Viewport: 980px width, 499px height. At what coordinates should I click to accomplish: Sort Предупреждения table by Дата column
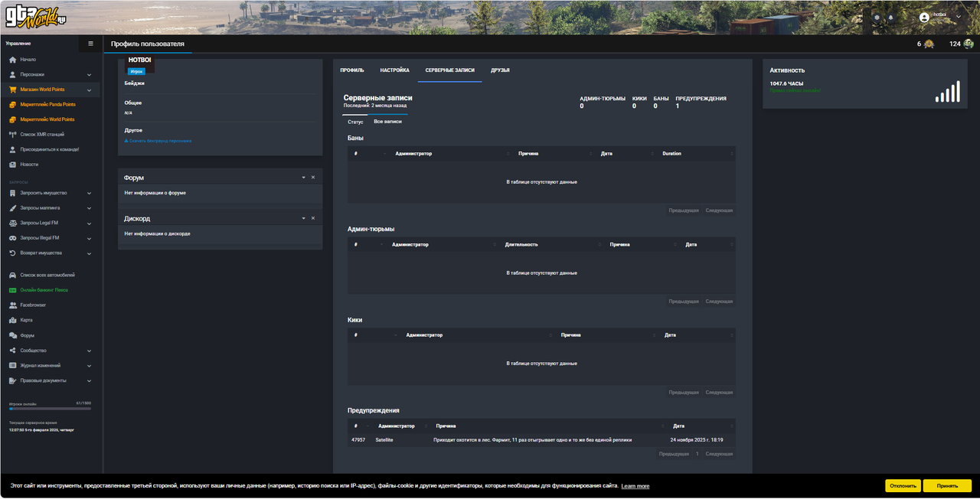tap(702, 426)
